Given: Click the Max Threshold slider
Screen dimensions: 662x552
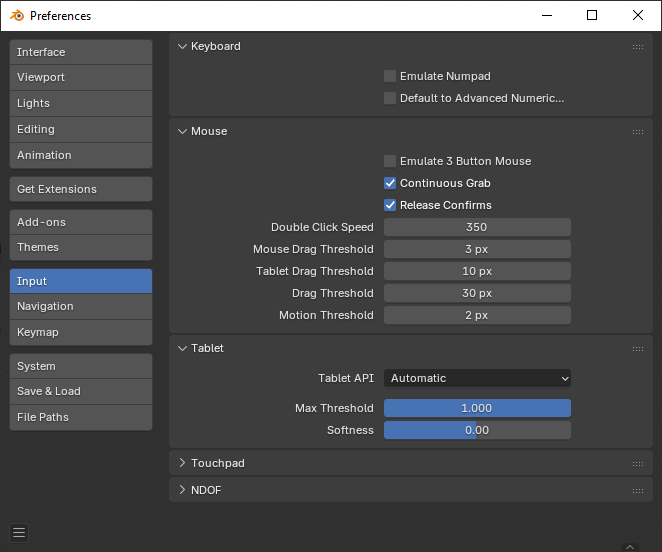Looking at the screenshot, I should tap(477, 408).
